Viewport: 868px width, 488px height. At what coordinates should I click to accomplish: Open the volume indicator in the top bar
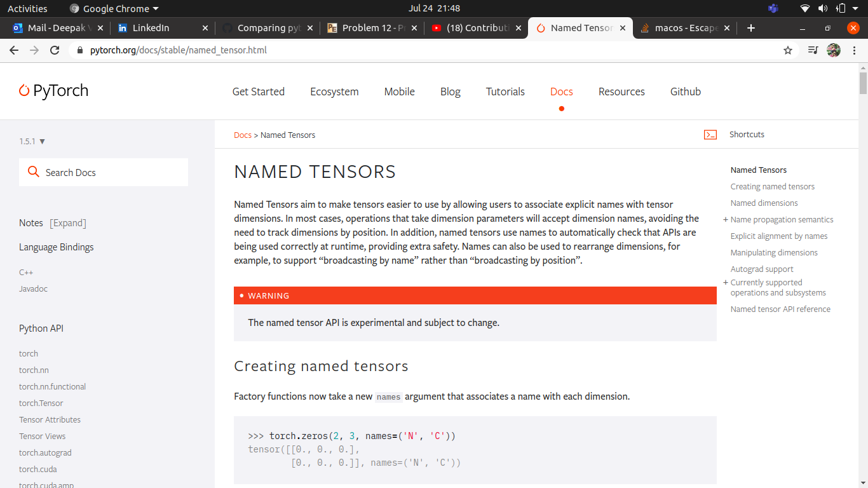point(823,8)
